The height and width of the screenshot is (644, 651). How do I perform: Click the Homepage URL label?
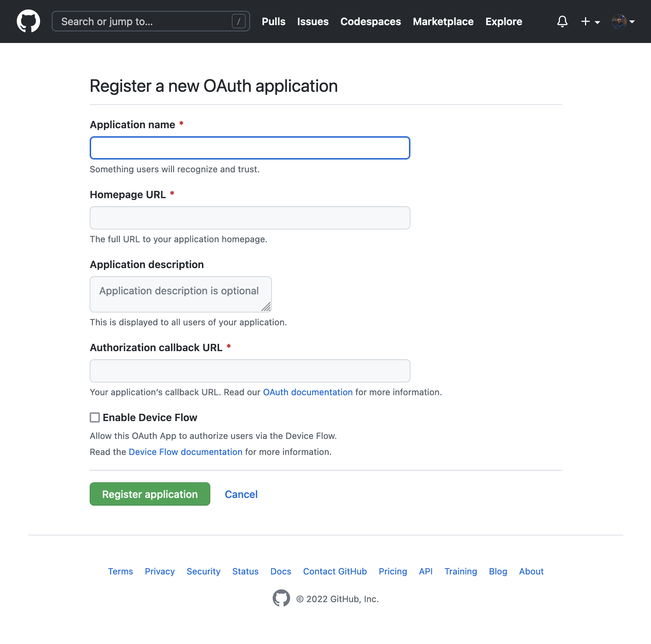128,195
